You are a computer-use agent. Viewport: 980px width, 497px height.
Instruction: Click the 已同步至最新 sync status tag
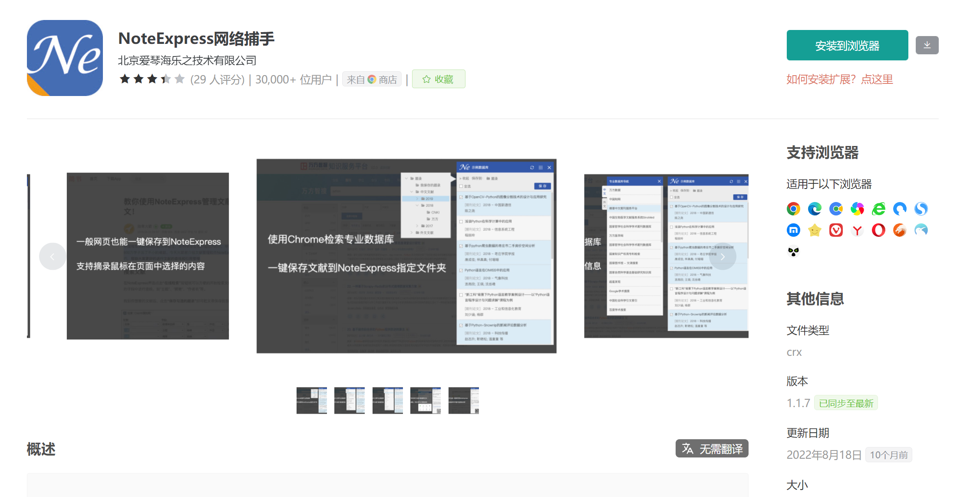pyautogui.click(x=846, y=403)
